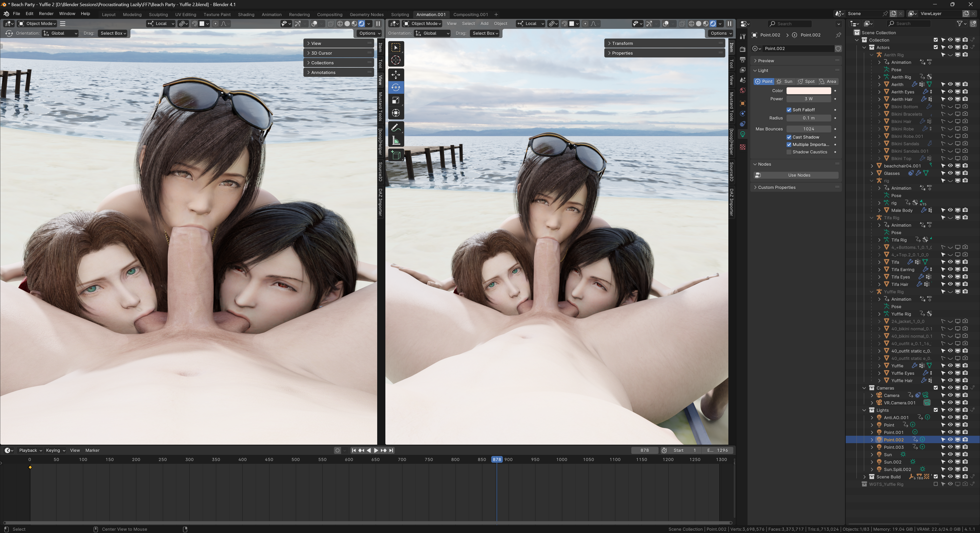
Task: Click the Power value field showing 3 W
Action: (x=808, y=99)
